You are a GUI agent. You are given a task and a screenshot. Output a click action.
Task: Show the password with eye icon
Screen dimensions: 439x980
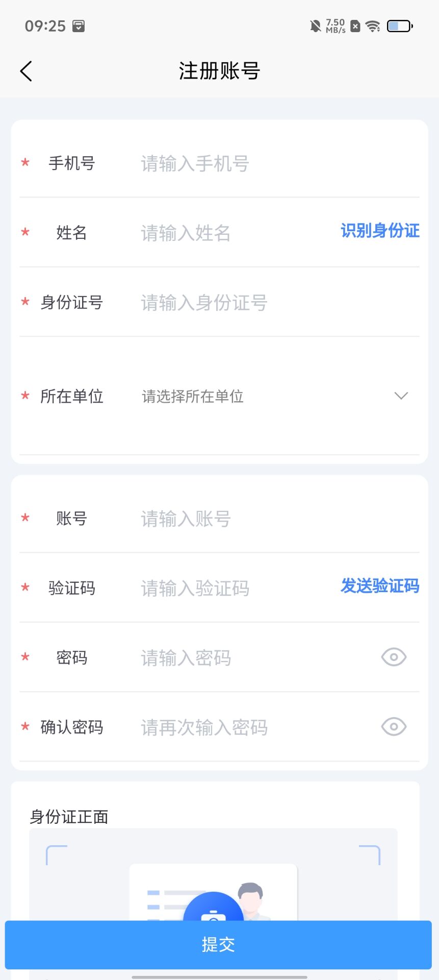coord(394,657)
